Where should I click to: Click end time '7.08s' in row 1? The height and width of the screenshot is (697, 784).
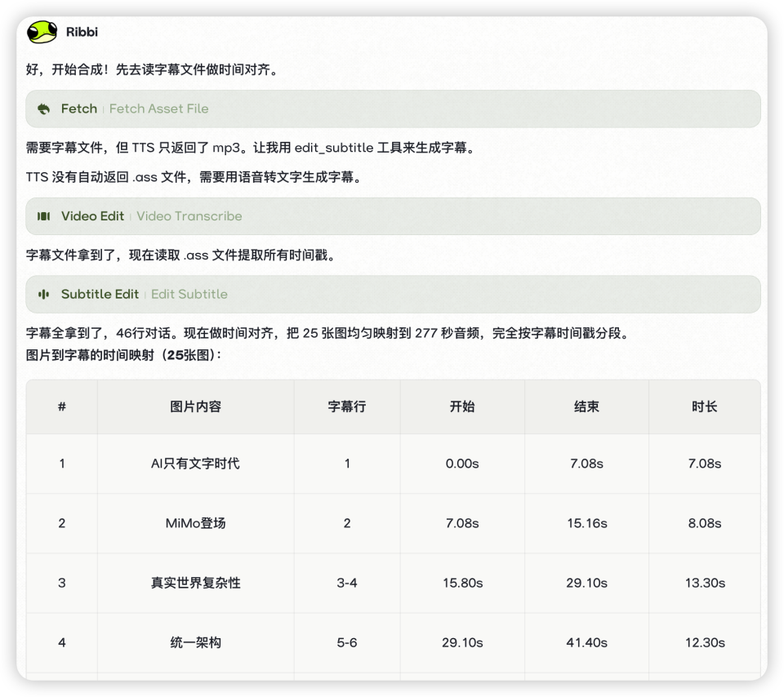586,463
